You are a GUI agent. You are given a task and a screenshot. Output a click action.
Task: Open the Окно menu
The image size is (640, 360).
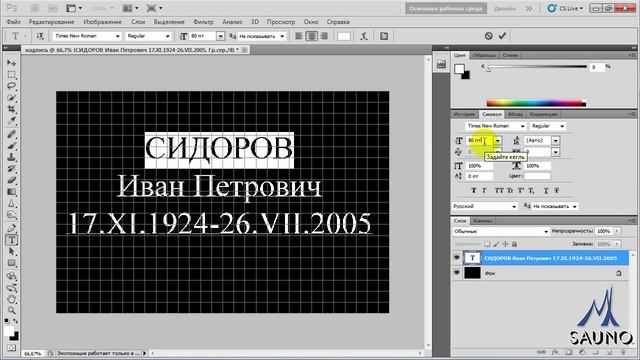pyautogui.click(x=311, y=22)
